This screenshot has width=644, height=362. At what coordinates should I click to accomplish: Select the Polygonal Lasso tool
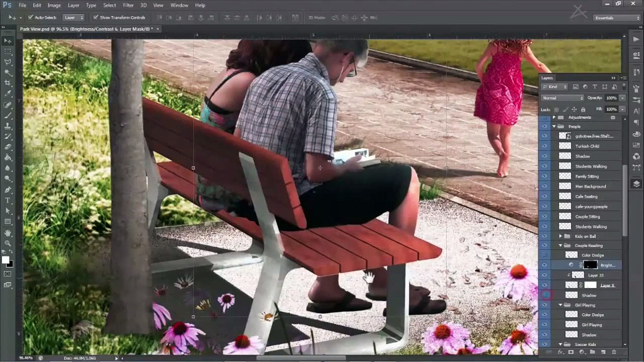click(8, 62)
